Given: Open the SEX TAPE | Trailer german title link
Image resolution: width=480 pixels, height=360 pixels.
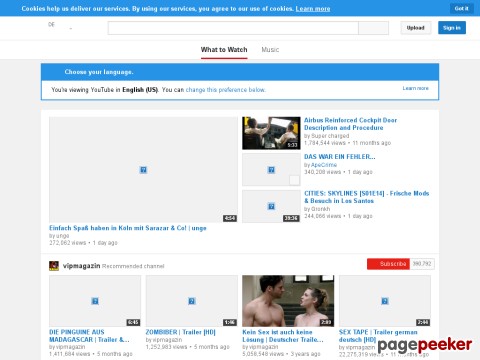Looking at the screenshot, I should (378, 336).
